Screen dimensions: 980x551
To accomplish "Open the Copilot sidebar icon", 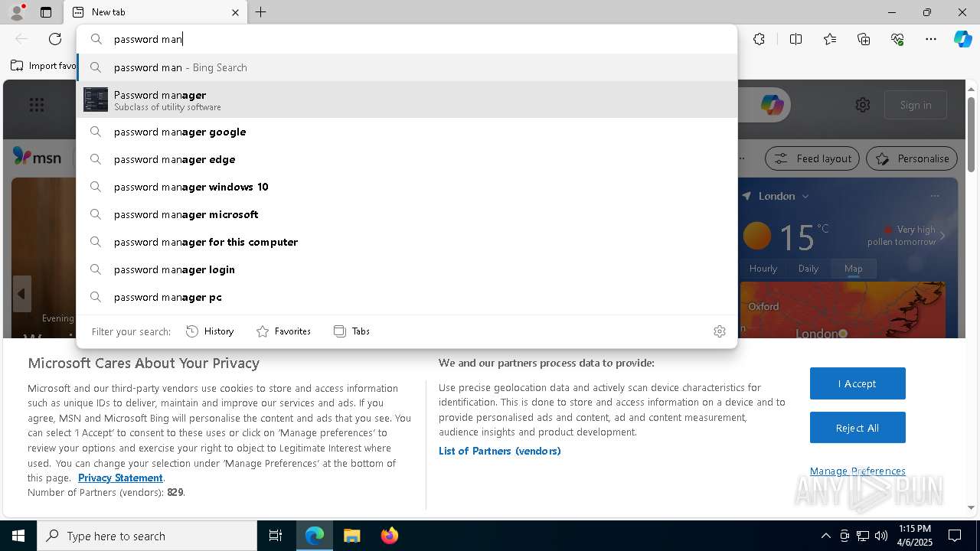I will (962, 39).
